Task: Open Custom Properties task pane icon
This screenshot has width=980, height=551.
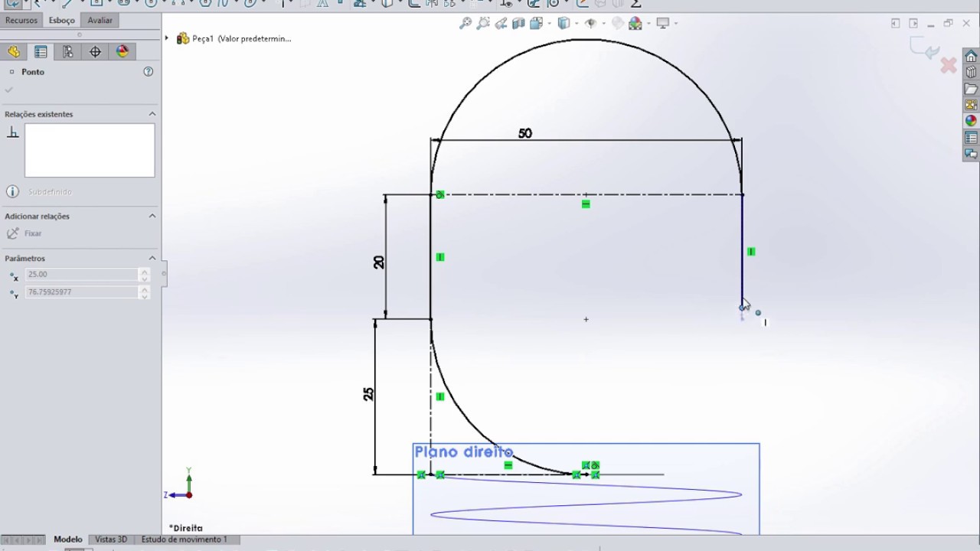Action: (x=971, y=138)
